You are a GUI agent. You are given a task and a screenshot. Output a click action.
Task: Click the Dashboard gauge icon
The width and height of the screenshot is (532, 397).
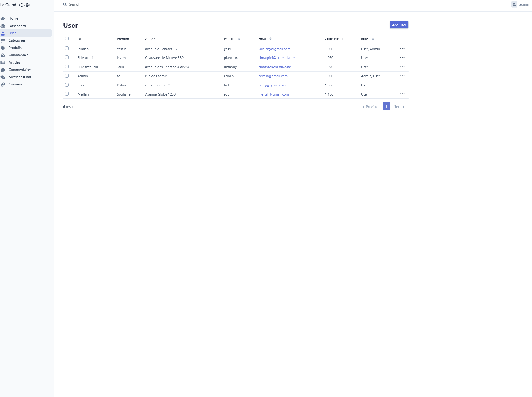tap(3, 26)
